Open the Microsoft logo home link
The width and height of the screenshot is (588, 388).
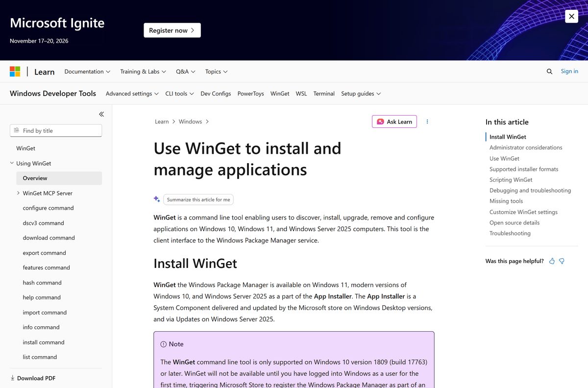(15, 72)
